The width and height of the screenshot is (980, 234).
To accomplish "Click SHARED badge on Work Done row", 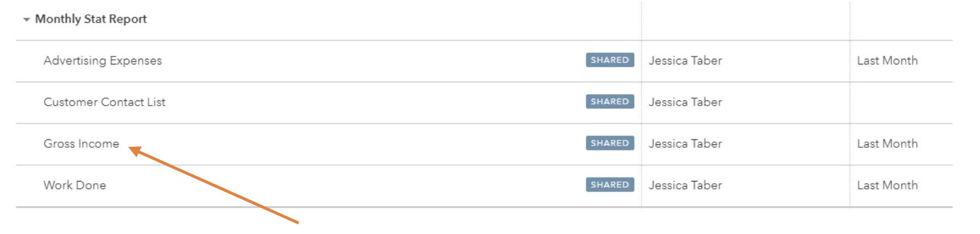I will [610, 185].
